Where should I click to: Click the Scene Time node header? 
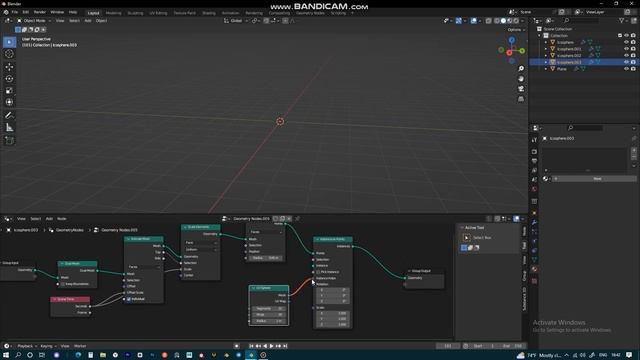(70, 300)
